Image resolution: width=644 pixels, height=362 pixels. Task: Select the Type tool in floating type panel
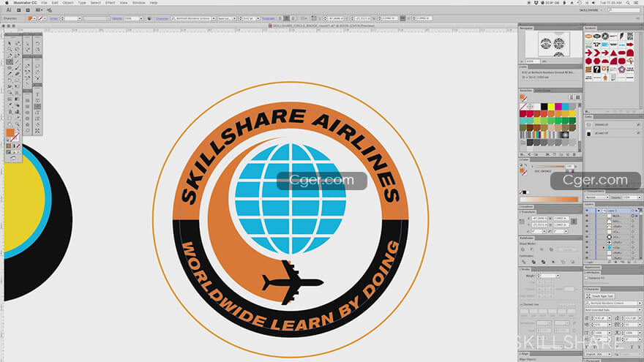pyautogui.click(x=38, y=94)
